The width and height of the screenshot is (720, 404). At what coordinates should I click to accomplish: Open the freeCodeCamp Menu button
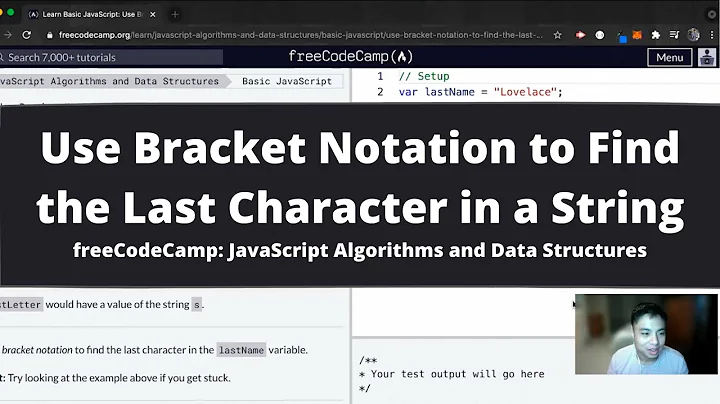(x=669, y=57)
